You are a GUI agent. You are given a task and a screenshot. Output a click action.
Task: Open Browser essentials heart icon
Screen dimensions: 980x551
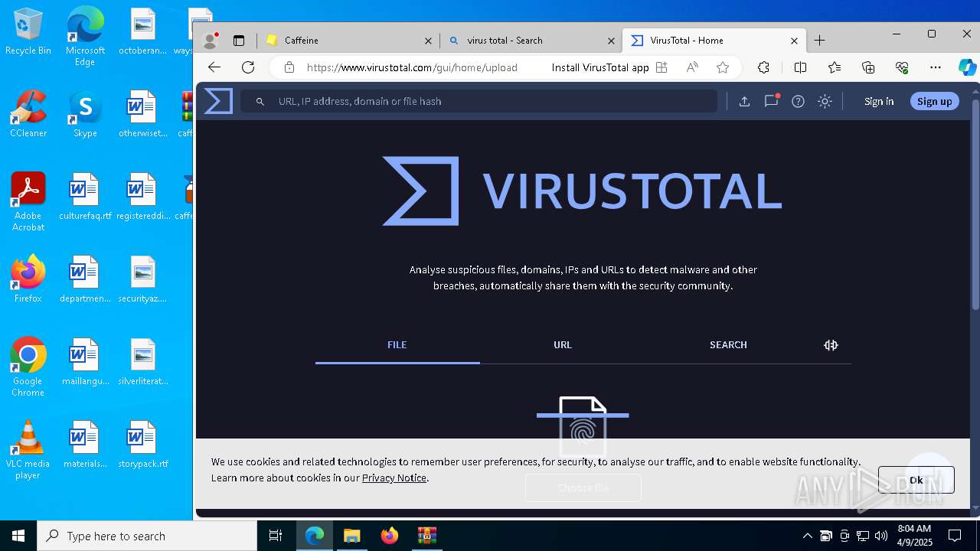coord(902,67)
